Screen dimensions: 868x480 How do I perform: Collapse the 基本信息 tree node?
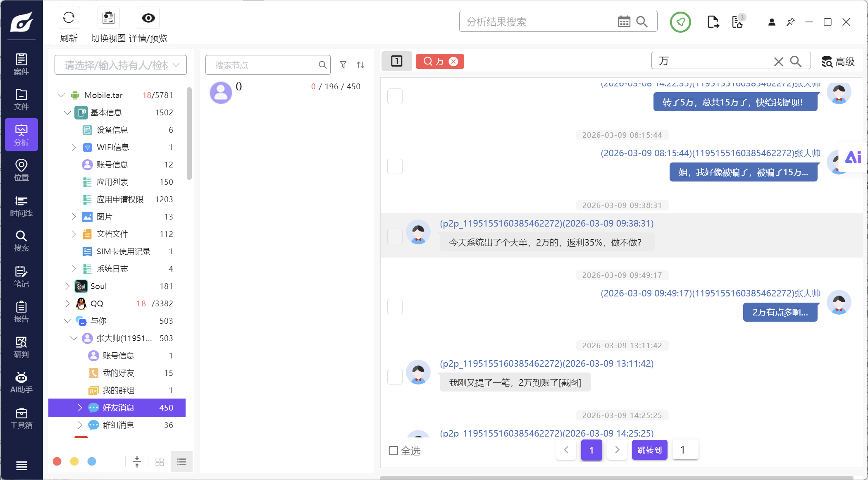coord(67,112)
